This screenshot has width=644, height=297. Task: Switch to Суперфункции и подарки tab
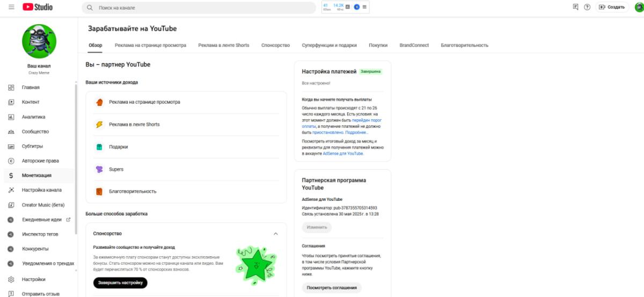pos(329,46)
